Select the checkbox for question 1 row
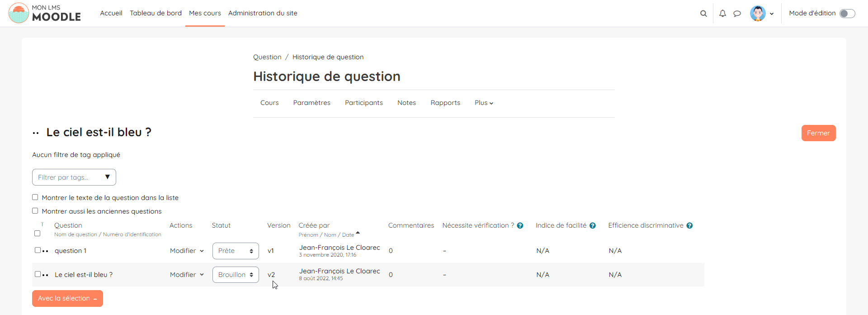 (38, 250)
